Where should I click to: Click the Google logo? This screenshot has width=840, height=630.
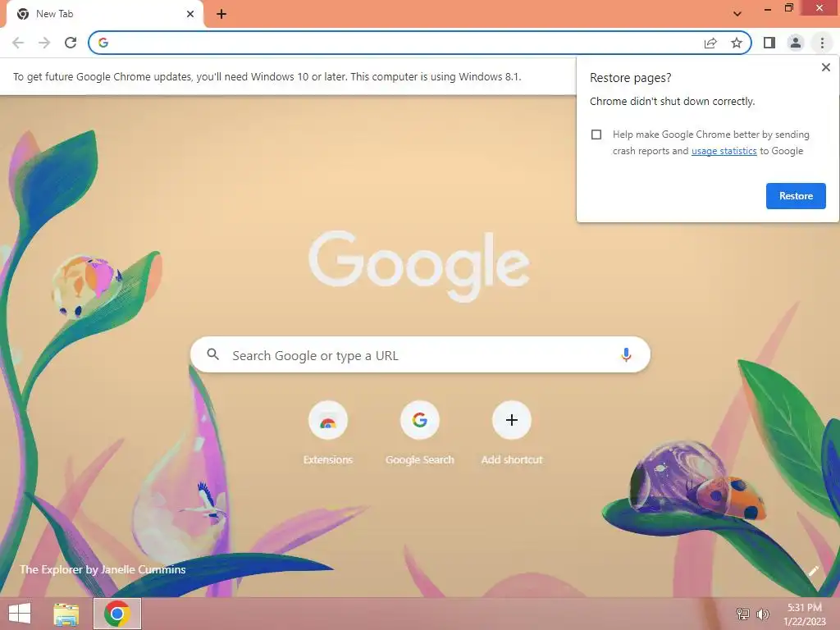[x=419, y=266]
